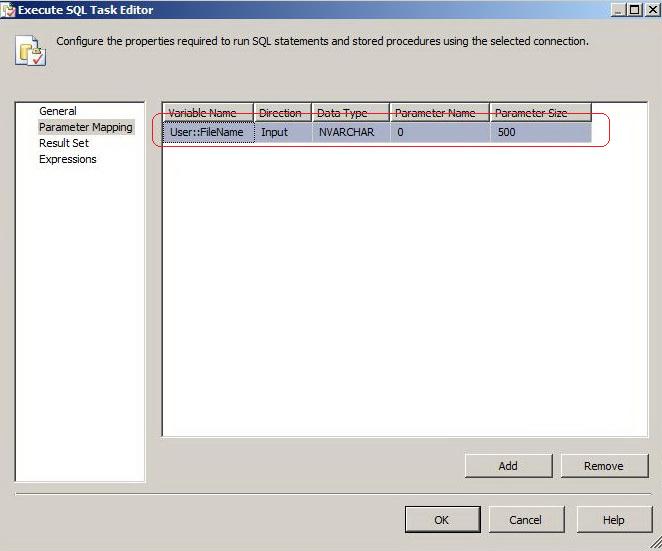Open the Parameter Mapping page
Image resolution: width=662 pixels, height=551 pixels.
(x=85, y=127)
